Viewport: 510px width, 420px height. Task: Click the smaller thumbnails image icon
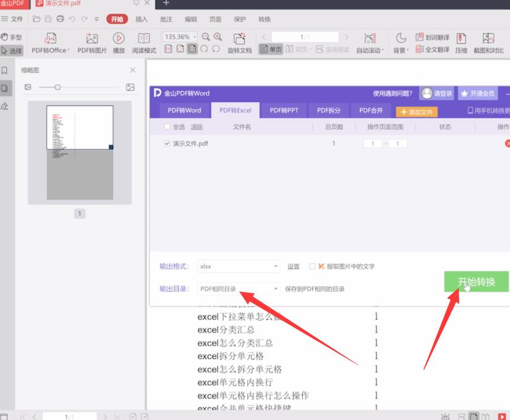28,87
